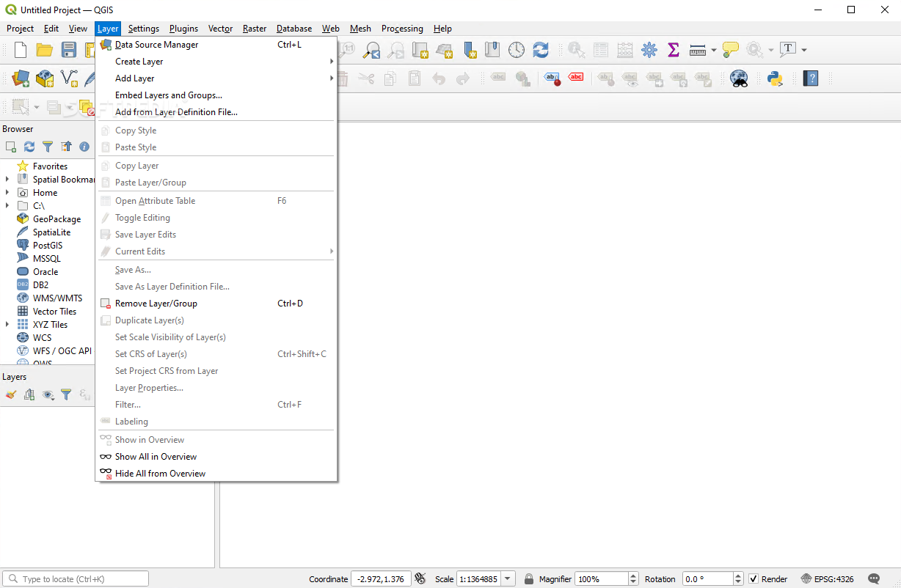Open the Raster menu
Screen dimensions: 901x588
pyautogui.click(x=255, y=29)
